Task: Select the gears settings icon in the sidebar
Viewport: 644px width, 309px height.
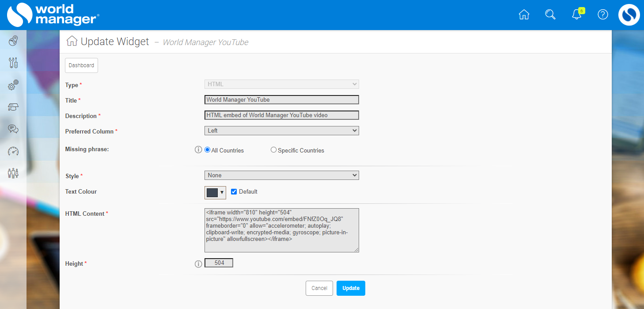Action: [13, 85]
